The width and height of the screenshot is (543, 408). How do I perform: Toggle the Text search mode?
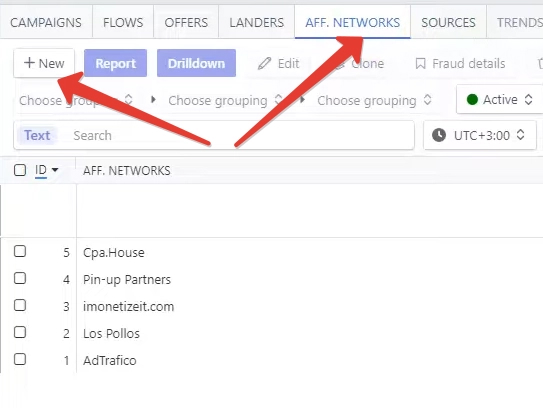point(37,135)
